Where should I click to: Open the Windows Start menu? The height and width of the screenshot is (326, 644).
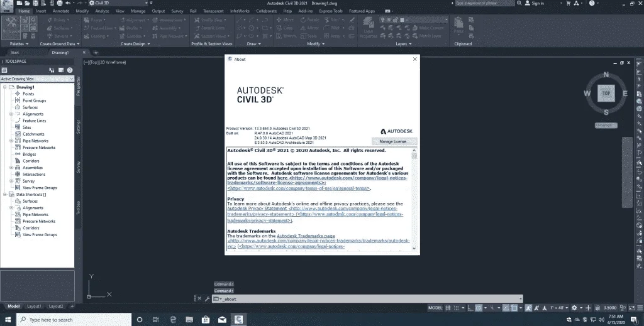click(x=8, y=320)
